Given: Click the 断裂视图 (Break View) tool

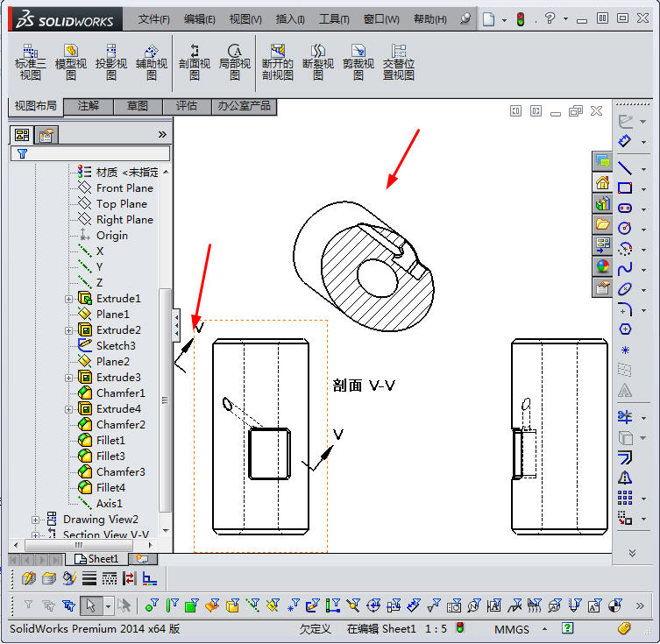Looking at the screenshot, I should point(318,62).
